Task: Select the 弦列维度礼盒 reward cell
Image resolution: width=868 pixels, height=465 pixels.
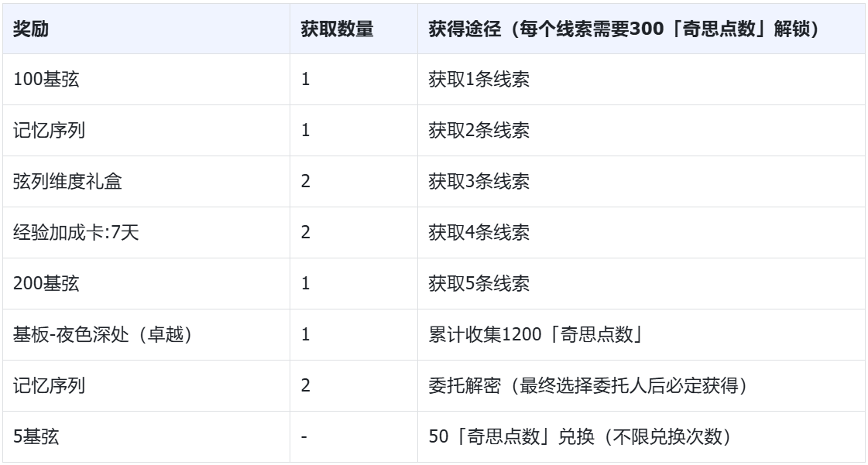Action: coord(146,181)
